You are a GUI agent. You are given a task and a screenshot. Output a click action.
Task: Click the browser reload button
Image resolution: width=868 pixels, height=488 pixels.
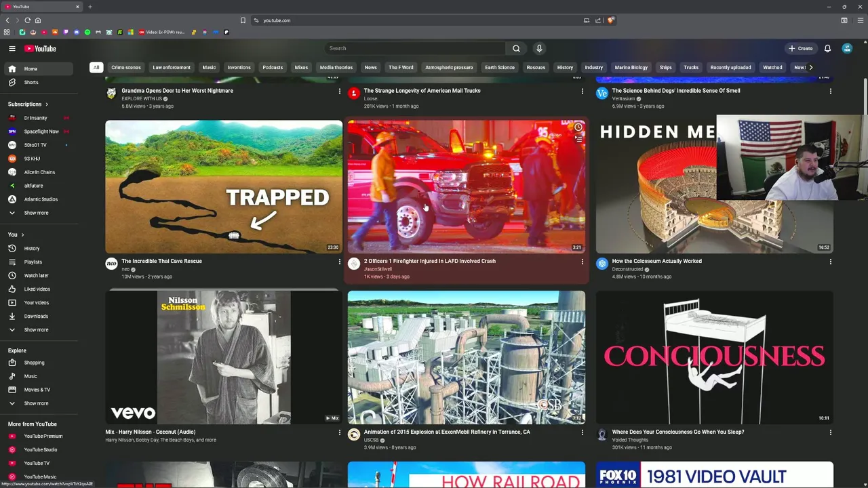27,20
